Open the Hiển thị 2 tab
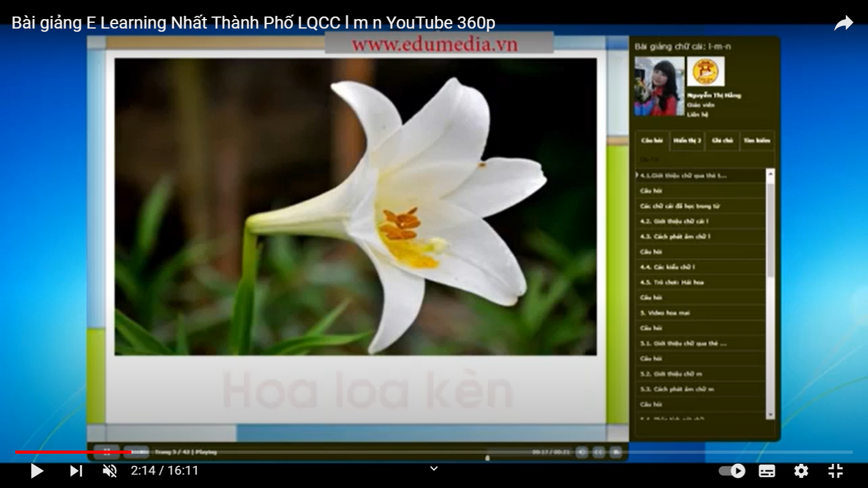This screenshot has width=868, height=488. point(687,141)
